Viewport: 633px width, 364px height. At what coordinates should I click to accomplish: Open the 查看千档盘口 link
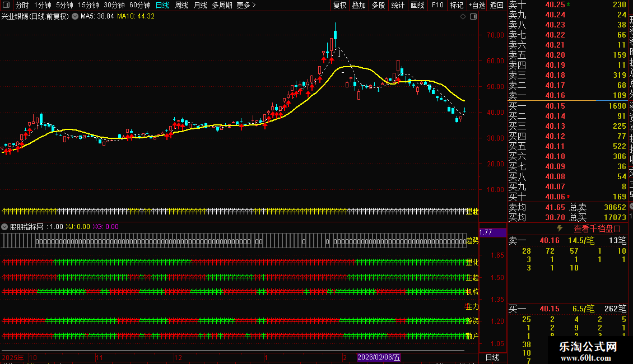coord(597,229)
